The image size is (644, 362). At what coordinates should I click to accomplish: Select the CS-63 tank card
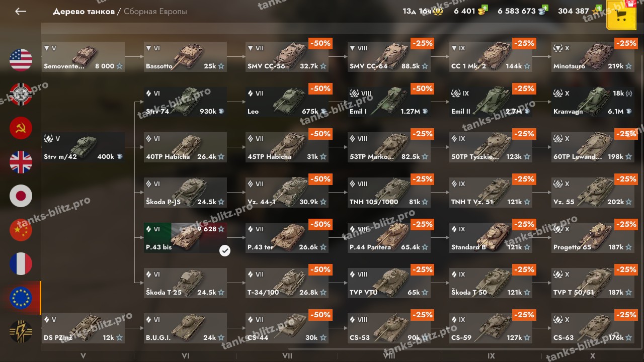[592, 328]
